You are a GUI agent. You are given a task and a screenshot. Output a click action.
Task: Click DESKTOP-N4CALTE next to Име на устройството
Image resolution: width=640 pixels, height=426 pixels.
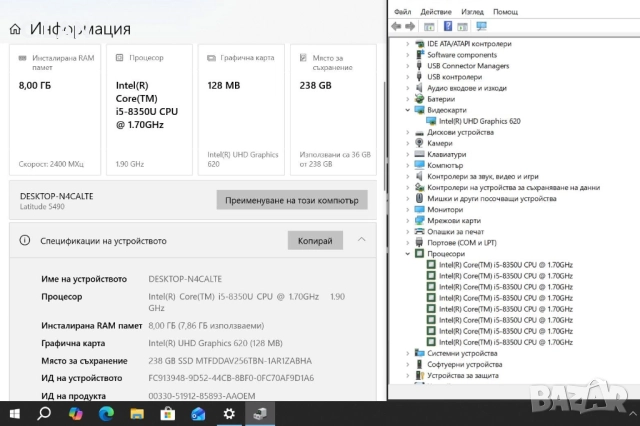point(185,279)
